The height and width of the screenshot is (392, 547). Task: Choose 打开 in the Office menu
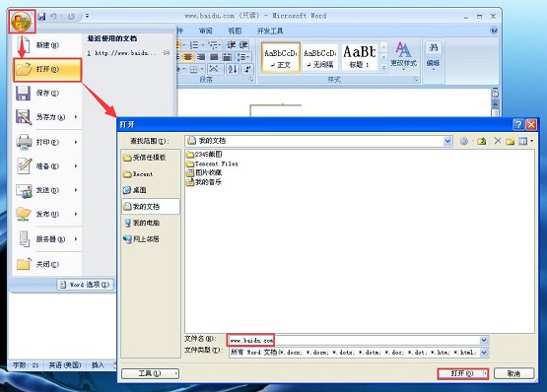(47, 69)
